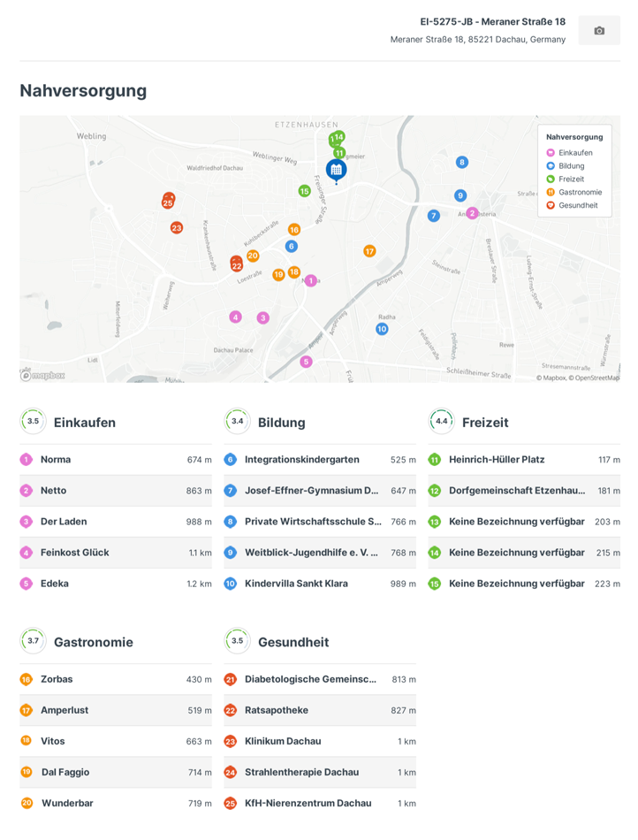Toggle Einkaufen category in map legend

pos(574,153)
